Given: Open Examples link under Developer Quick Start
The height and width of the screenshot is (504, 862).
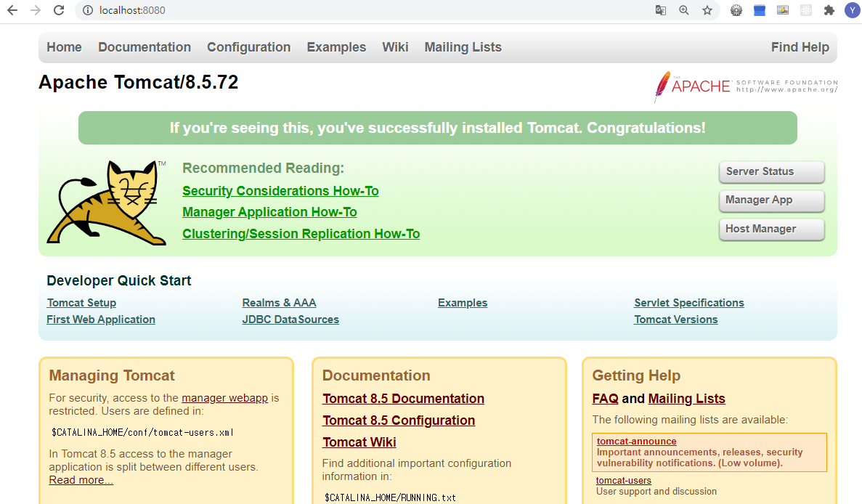Looking at the screenshot, I should click(463, 303).
